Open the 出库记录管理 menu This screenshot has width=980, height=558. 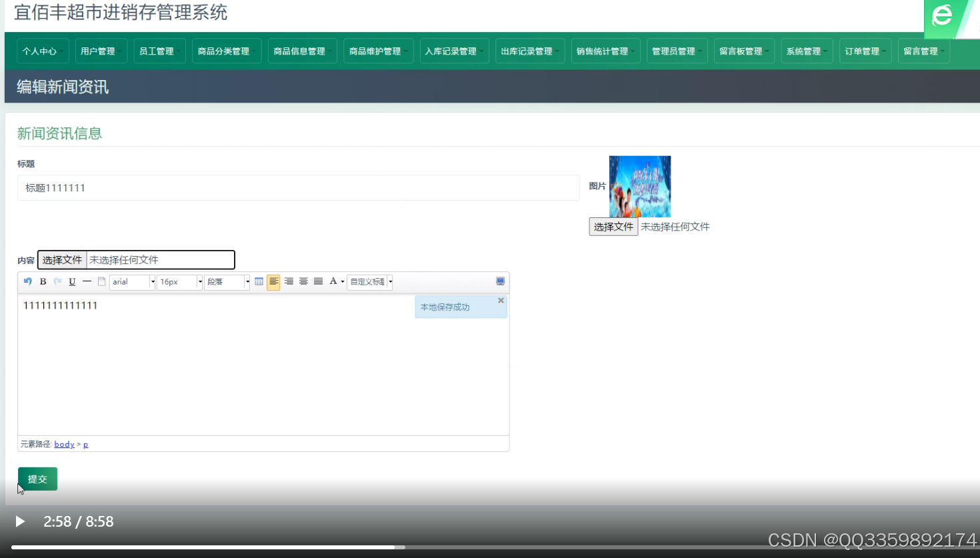(530, 51)
